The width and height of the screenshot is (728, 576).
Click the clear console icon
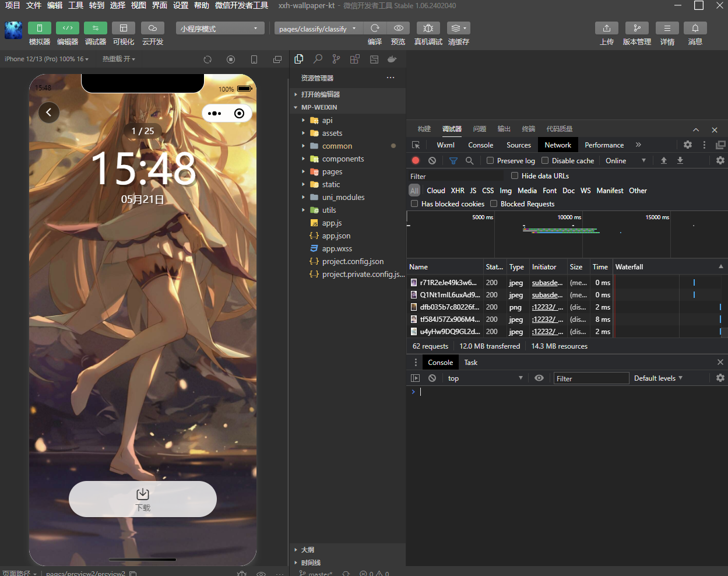tap(432, 378)
